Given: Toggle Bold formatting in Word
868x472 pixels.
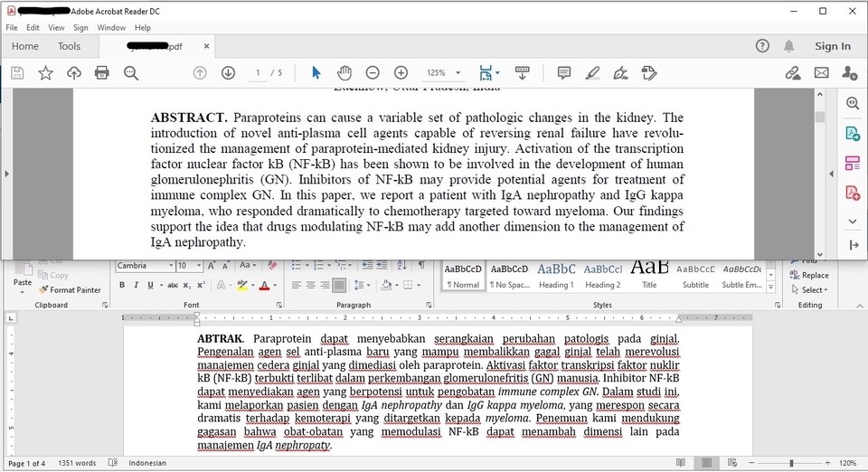Looking at the screenshot, I should point(122,285).
